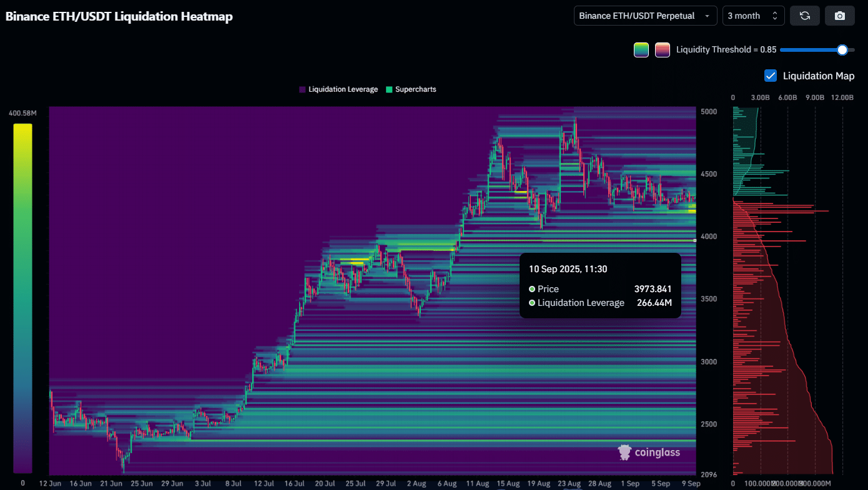This screenshot has width=868, height=490.
Task: Click the Liquidation Leverage 266.44M tooltip value
Action: tap(654, 303)
